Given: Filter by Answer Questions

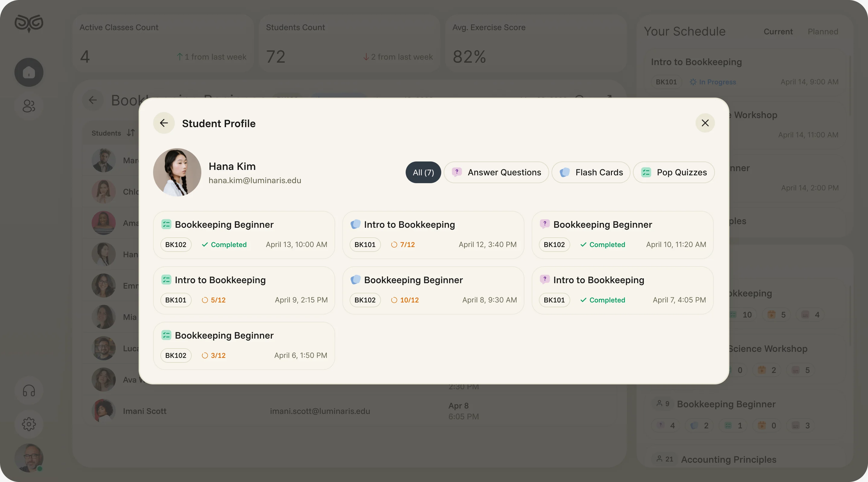Looking at the screenshot, I should 496,172.
